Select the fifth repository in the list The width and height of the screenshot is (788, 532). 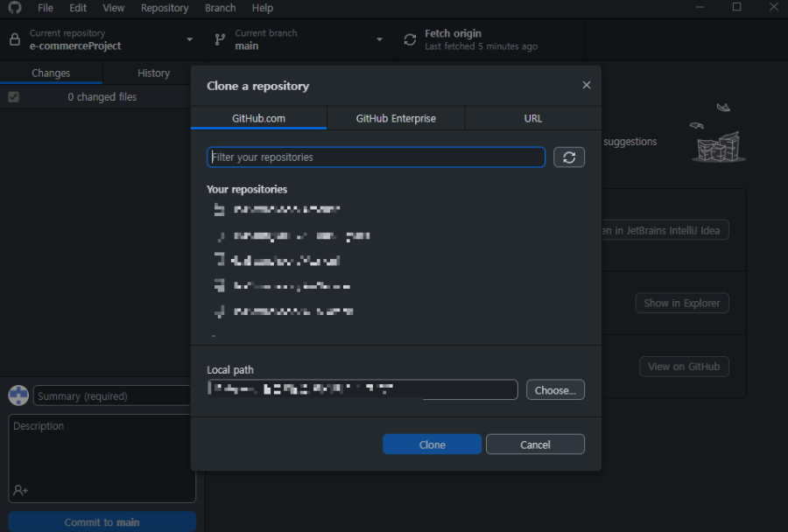pos(396,311)
